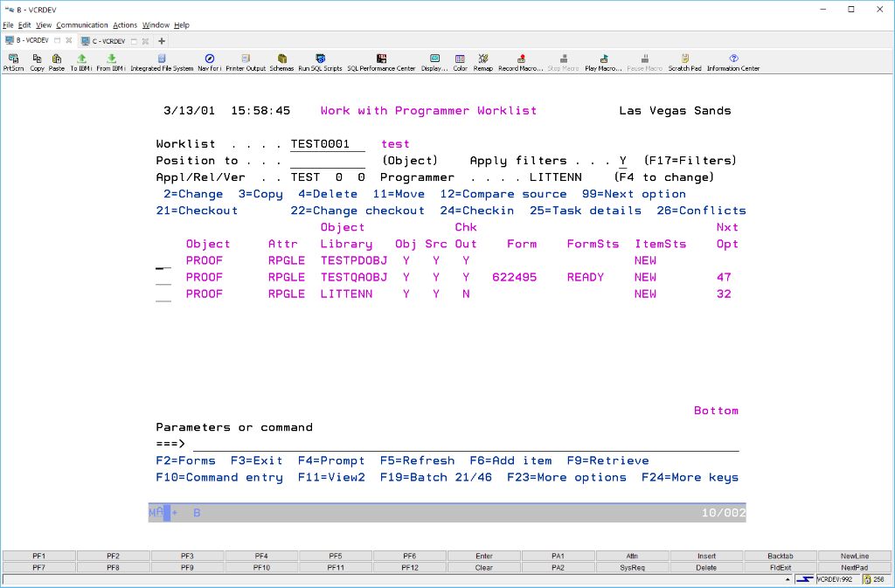The image size is (895, 588).
Task: Open the Schemas tool
Action: pos(281,62)
